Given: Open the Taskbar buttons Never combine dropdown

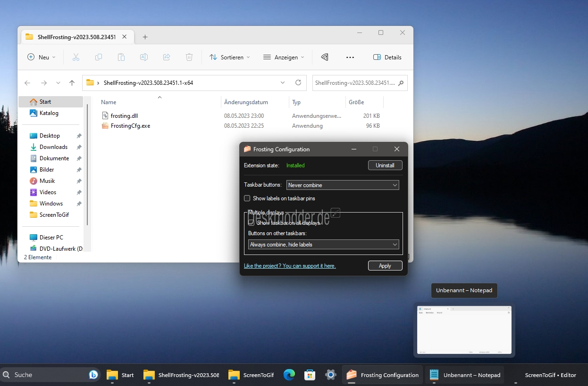Looking at the screenshot, I should click(x=343, y=185).
